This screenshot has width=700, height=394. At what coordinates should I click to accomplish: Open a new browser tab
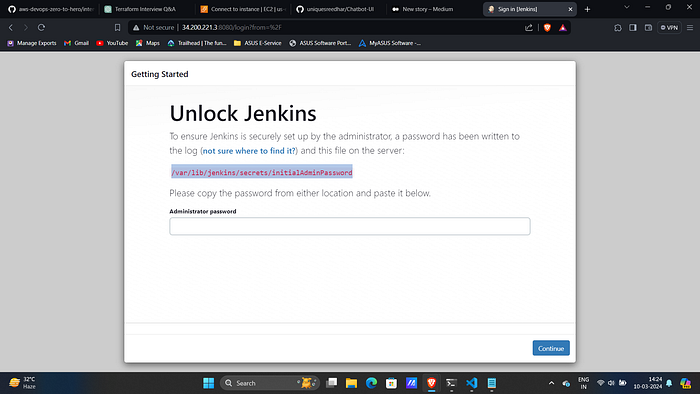(588, 9)
